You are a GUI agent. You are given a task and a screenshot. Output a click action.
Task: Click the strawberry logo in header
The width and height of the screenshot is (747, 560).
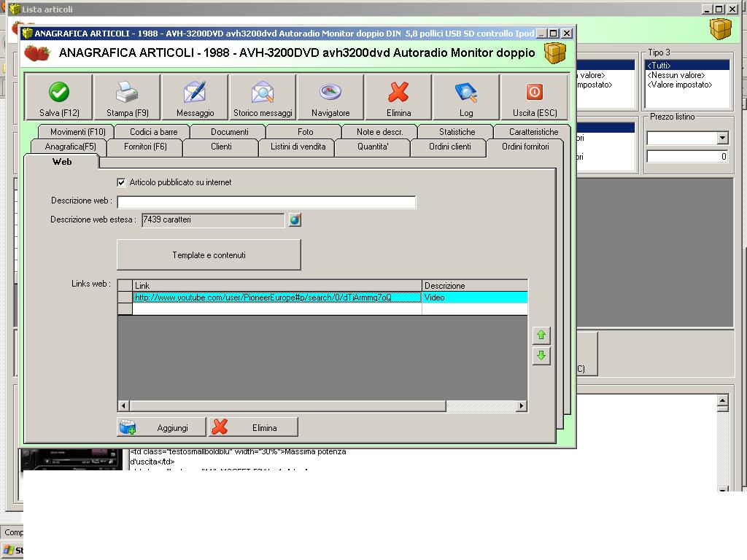click(x=37, y=52)
